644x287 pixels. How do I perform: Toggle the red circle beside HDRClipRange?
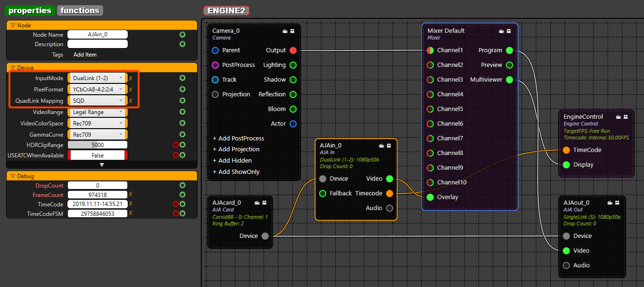click(x=176, y=145)
